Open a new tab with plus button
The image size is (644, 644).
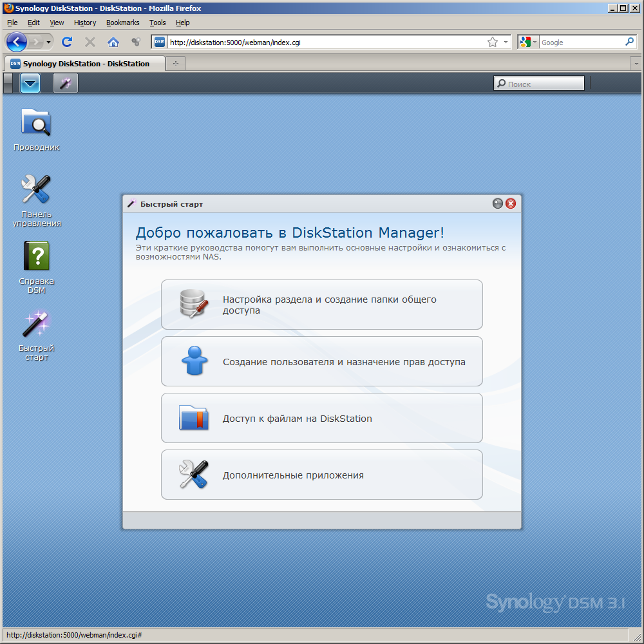[176, 64]
